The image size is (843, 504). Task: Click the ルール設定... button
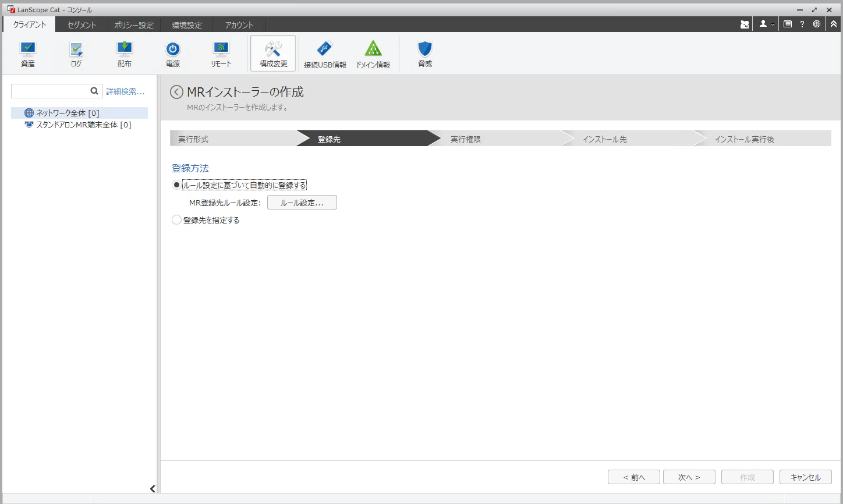302,203
